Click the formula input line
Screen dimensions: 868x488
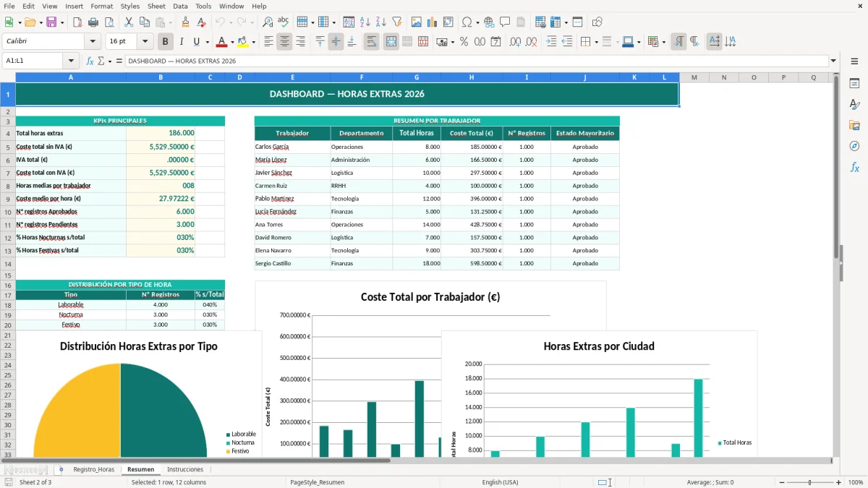click(x=476, y=61)
